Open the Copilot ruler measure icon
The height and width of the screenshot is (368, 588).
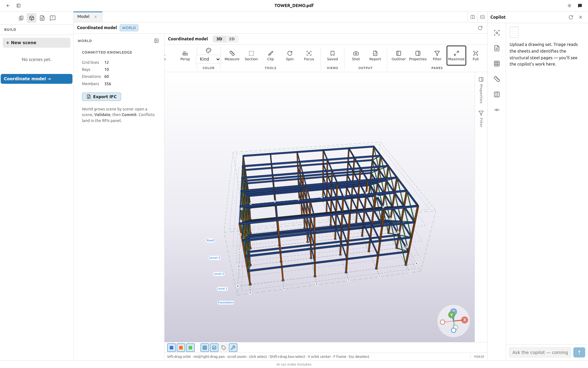(497, 79)
